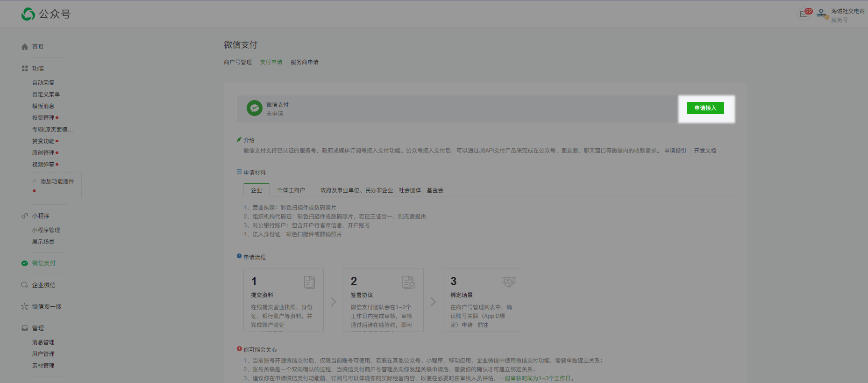The height and width of the screenshot is (383, 868).
Task: Open 展示场景 in sidebar
Action: [x=43, y=242]
